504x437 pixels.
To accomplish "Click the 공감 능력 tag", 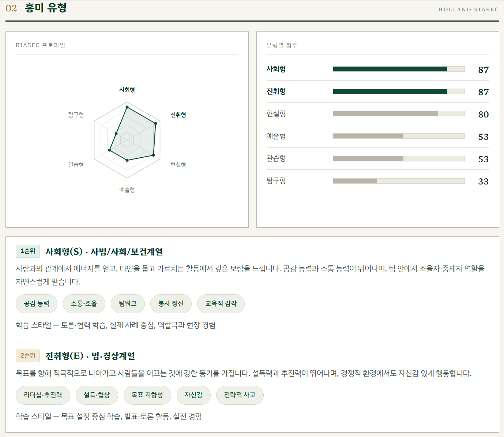I will [x=37, y=304].
